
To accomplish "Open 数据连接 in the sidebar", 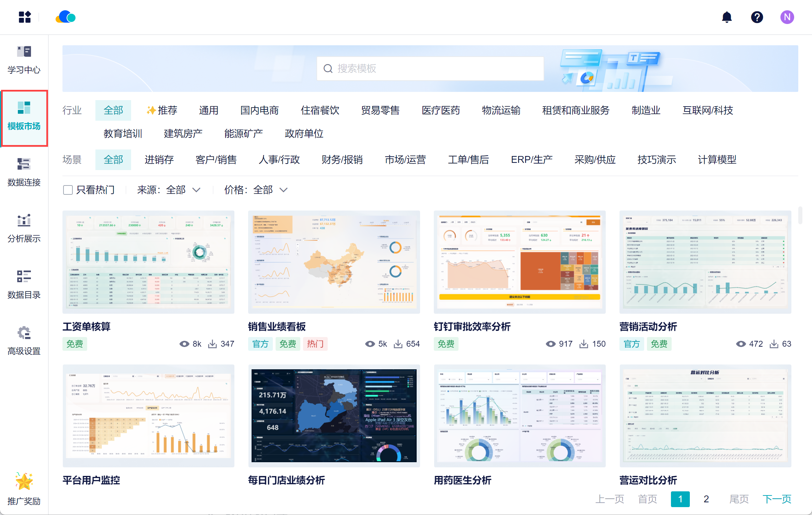I will pyautogui.click(x=24, y=172).
